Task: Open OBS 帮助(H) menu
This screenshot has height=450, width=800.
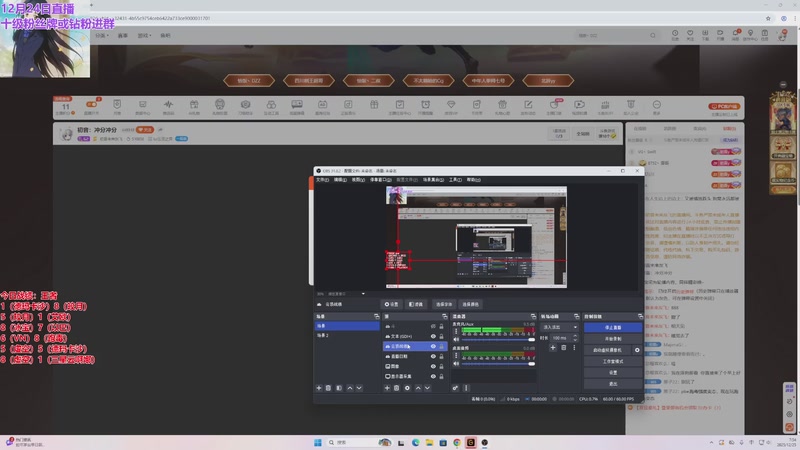Action: pos(473,180)
